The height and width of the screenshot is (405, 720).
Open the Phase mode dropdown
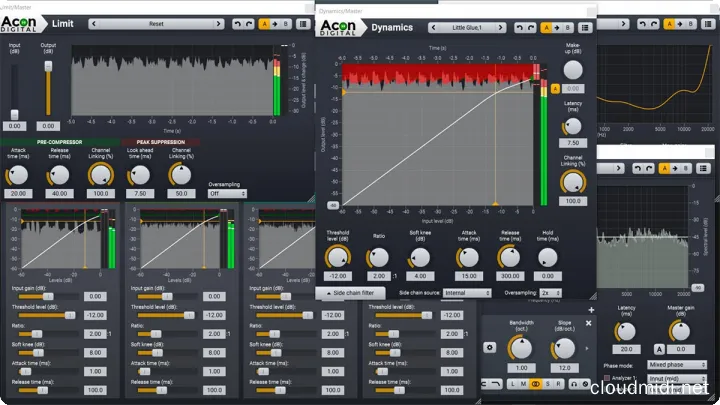[676, 365]
